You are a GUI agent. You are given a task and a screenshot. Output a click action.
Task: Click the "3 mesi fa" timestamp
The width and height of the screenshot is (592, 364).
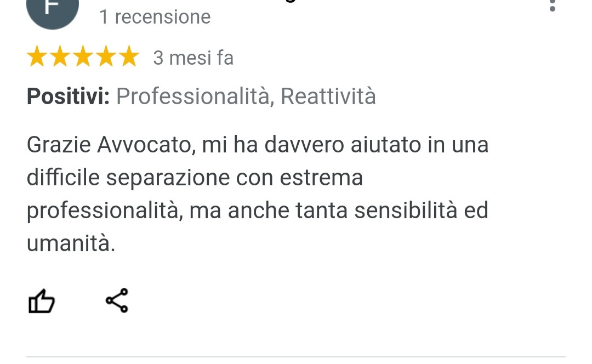click(193, 58)
